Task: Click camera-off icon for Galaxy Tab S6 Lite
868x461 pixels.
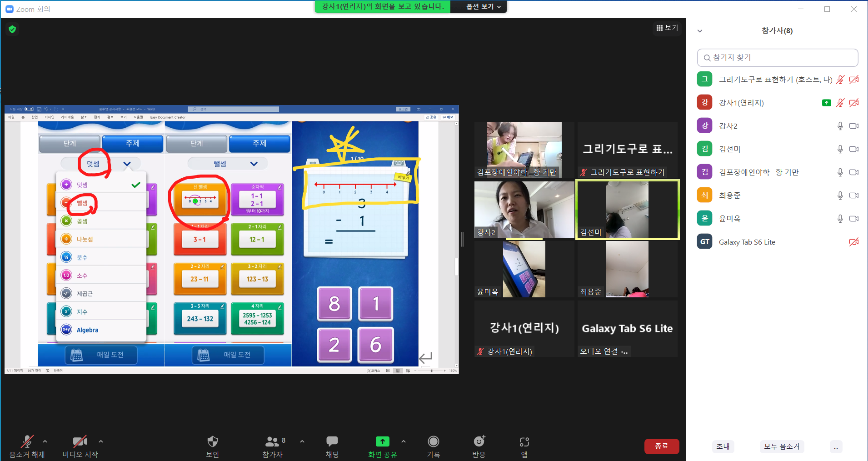Action: pos(854,242)
